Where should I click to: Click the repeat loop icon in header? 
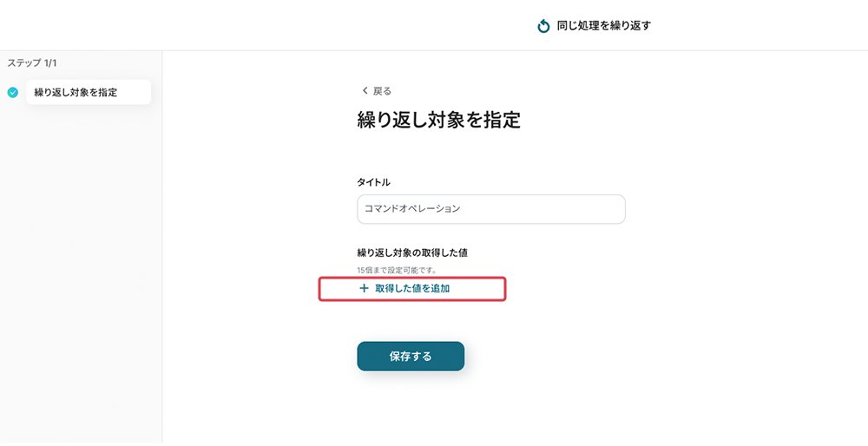pos(544,26)
